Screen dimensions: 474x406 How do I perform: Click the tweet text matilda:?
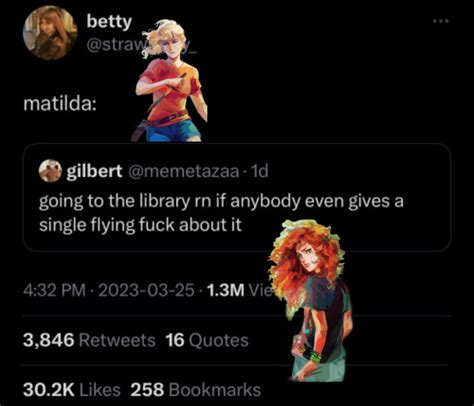[60, 104]
